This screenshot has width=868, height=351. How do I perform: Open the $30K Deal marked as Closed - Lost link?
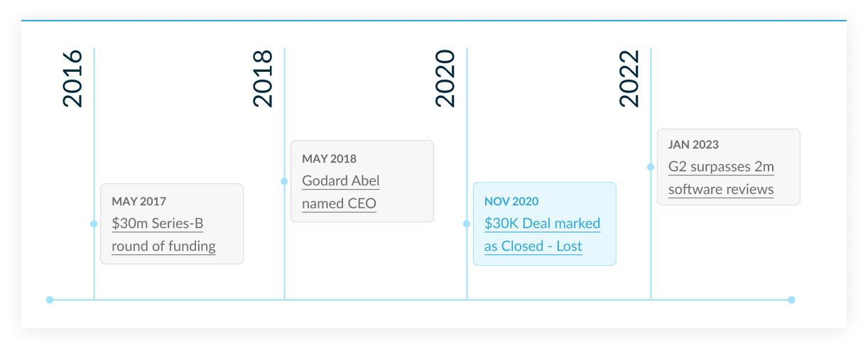coord(542,234)
